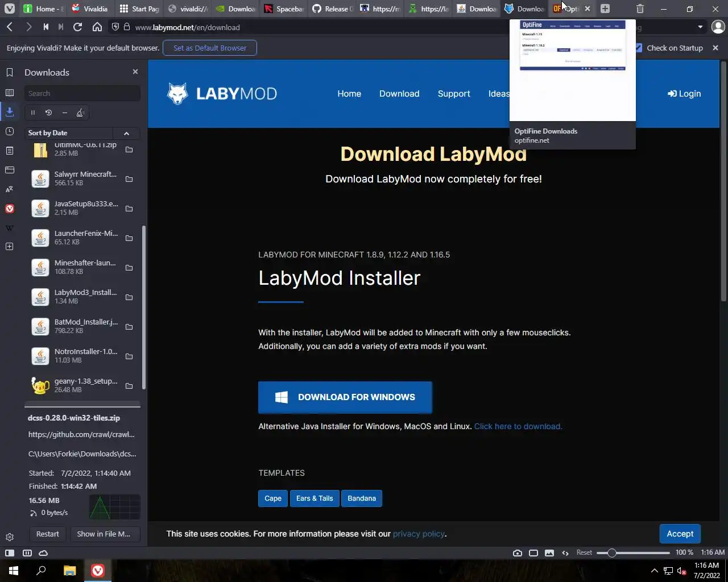Open the Translate panel icon

coord(10,189)
